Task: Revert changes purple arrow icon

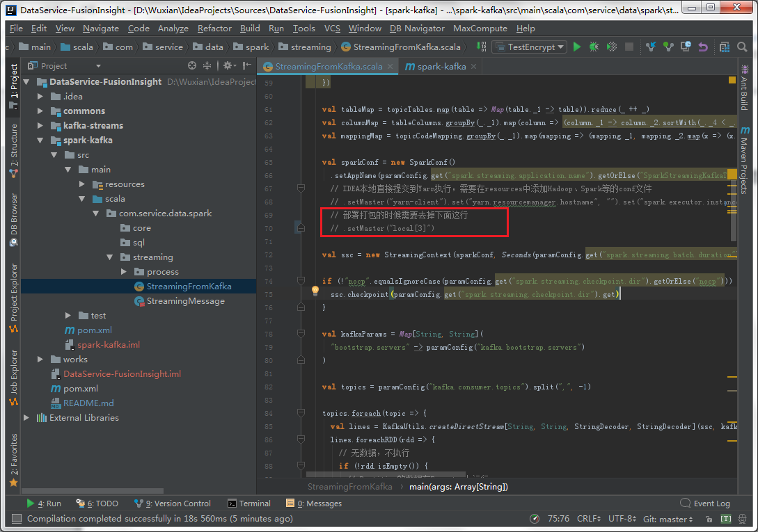Action: coord(703,47)
